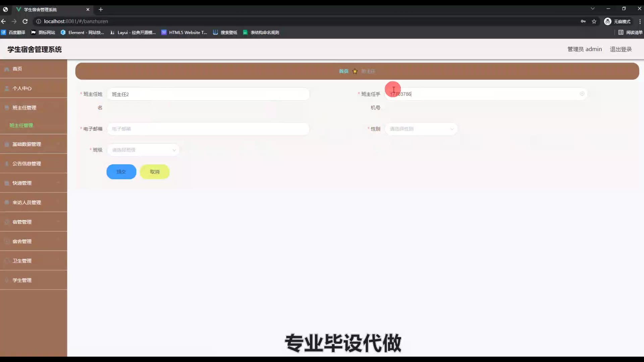
Task: Open the 班级 class dropdown
Action: (x=143, y=150)
